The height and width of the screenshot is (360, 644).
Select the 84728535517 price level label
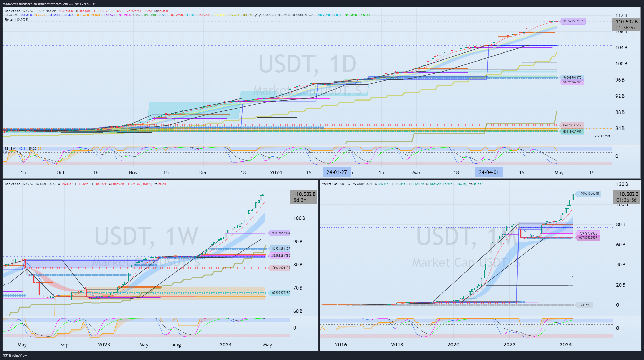tap(572, 125)
